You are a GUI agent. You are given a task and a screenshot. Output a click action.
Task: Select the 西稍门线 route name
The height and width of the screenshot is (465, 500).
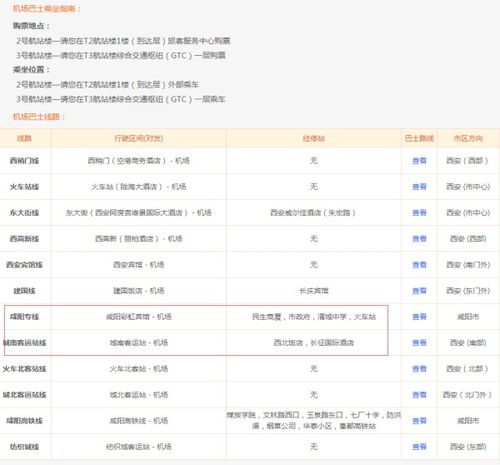[24, 161]
